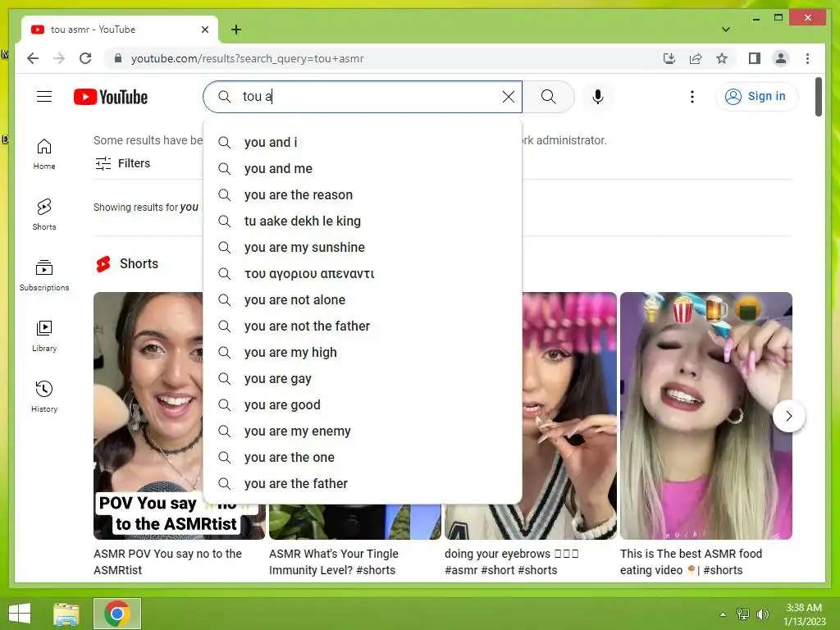
Task: Open File Explorer from the taskbar
Action: click(x=66, y=614)
